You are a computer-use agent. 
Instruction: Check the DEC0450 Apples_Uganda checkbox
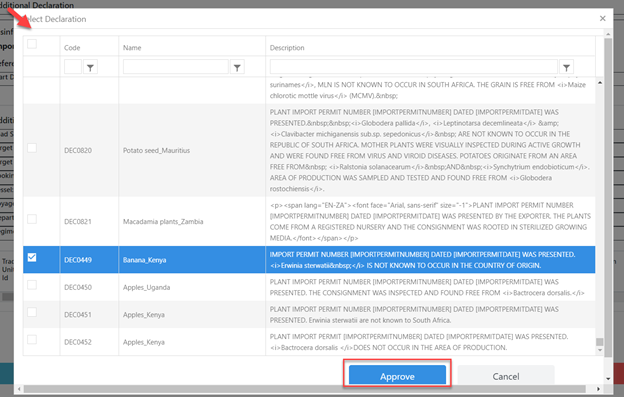click(x=32, y=285)
